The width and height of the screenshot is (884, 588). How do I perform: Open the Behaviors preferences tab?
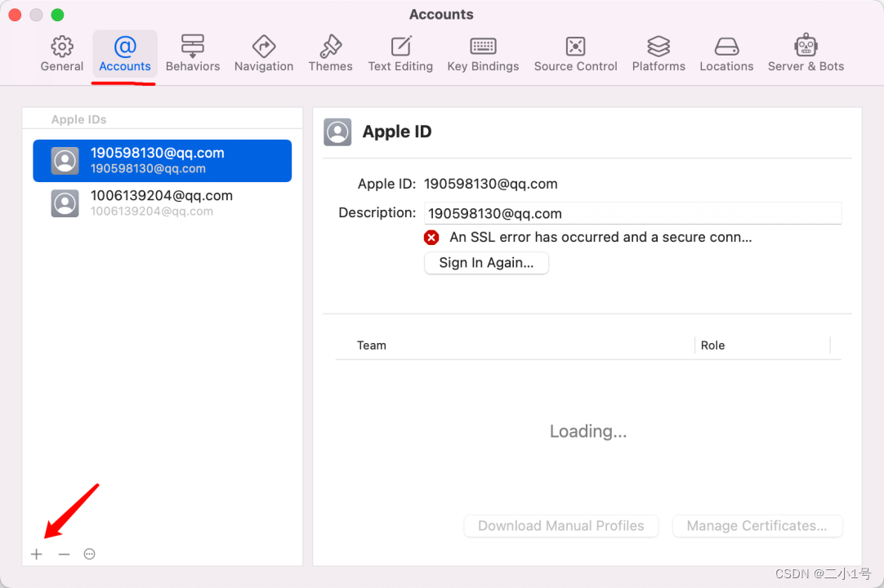193,55
